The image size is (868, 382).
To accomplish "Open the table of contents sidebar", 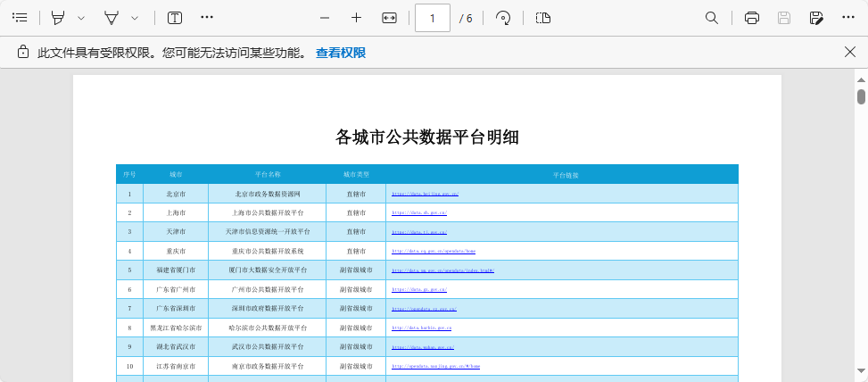I will tap(20, 18).
